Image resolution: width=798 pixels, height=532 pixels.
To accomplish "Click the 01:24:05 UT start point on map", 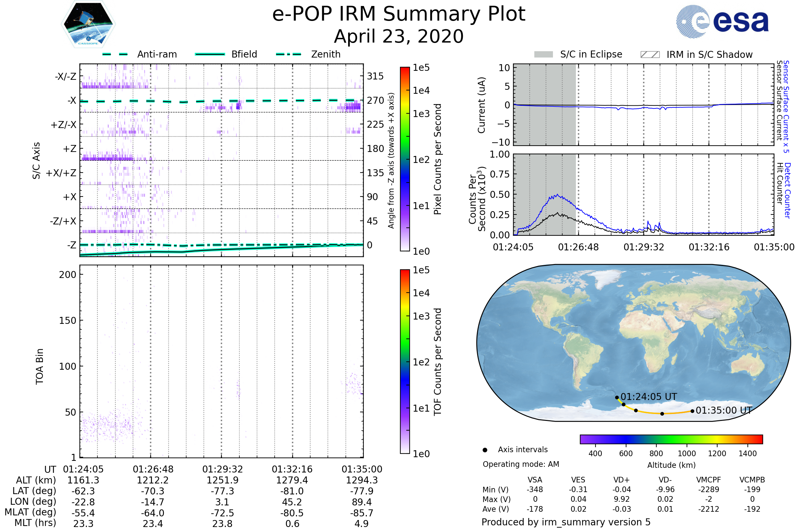I will [x=617, y=398].
